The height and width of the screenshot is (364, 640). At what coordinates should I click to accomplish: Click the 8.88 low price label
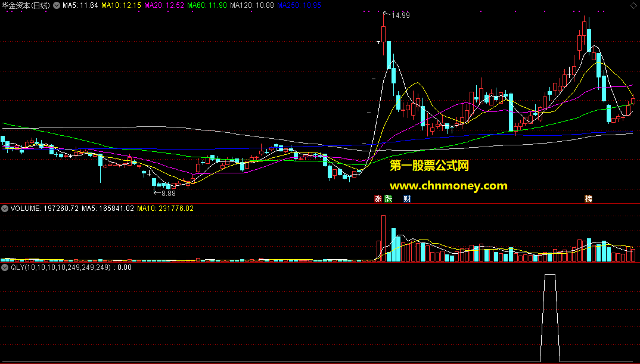(x=168, y=194)
